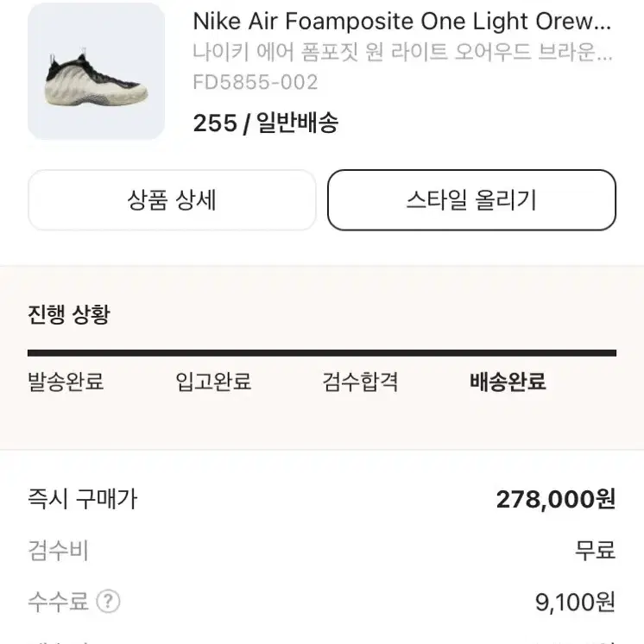The image size is (644, 644).
Task: Click the 278,000원 price amount
Action: point(556,500)
